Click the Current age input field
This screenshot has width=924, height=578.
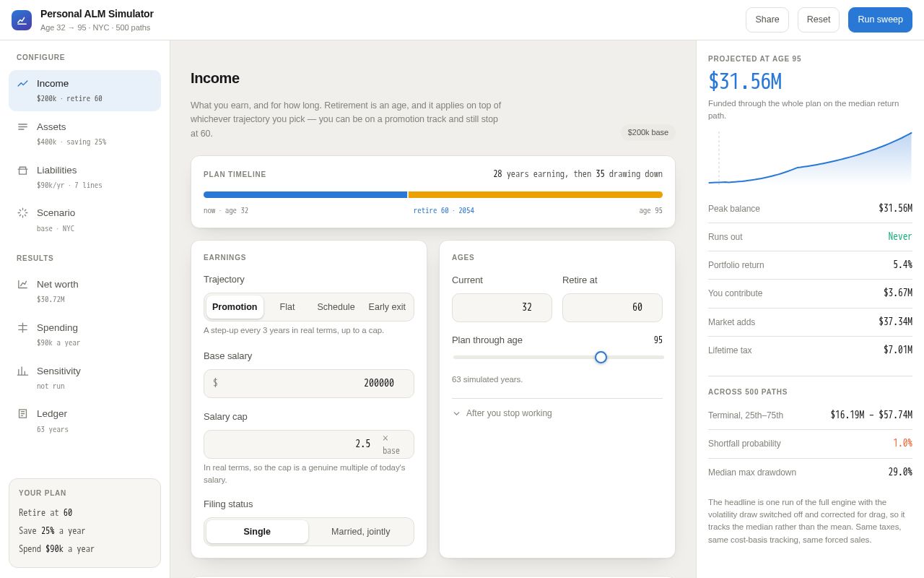[502, 308]
